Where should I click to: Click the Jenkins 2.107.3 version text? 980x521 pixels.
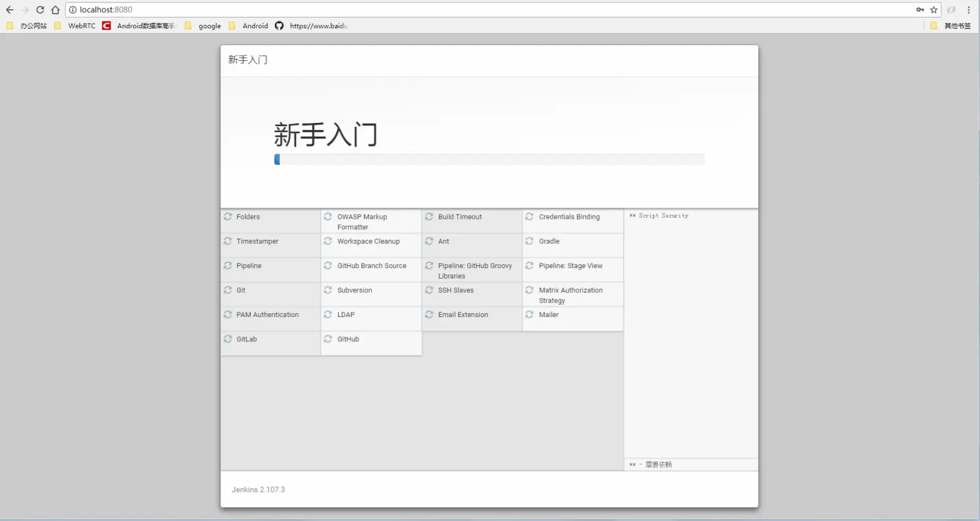click(x=258, y=490)
